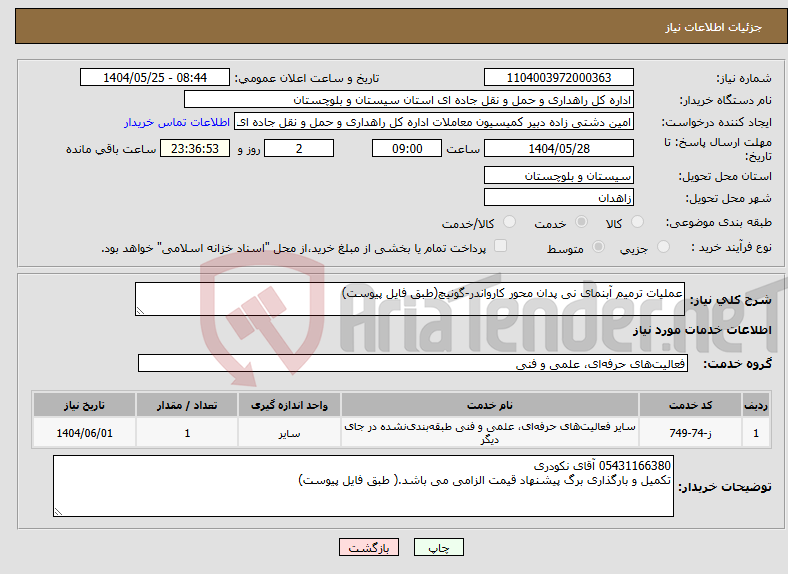Select the کالا radio button
The height and width of the screenshot is (574, 788).
coord(637,222)
